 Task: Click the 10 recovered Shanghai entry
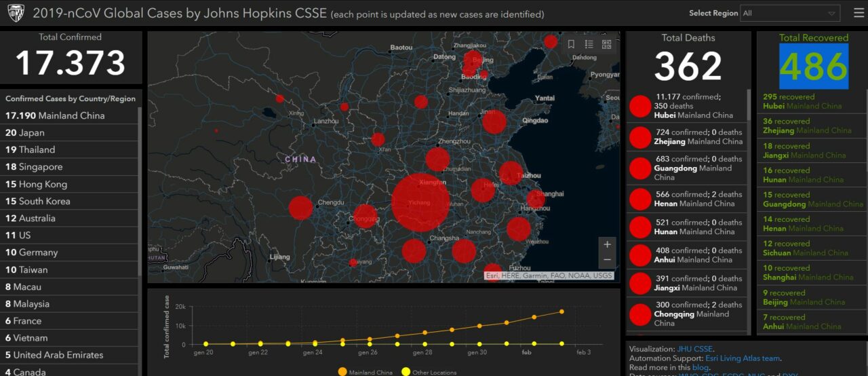[812, 273]
